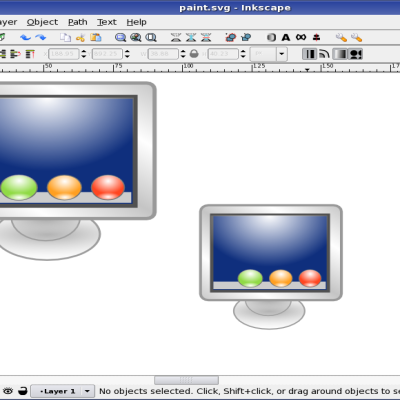Viewport: 400px width, 400px height.
Task: Open the Align and Distribute icon
Action: [x=316, y=37]
